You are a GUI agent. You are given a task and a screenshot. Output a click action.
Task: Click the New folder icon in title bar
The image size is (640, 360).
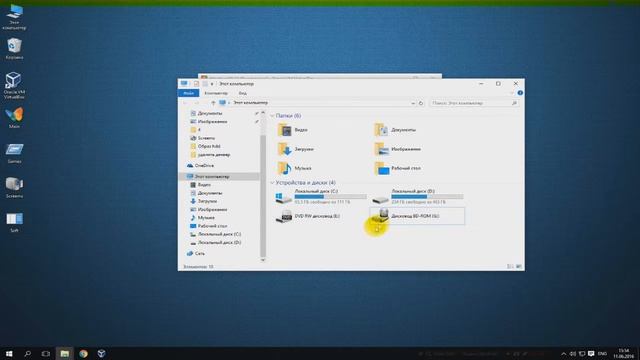[204, 84]
